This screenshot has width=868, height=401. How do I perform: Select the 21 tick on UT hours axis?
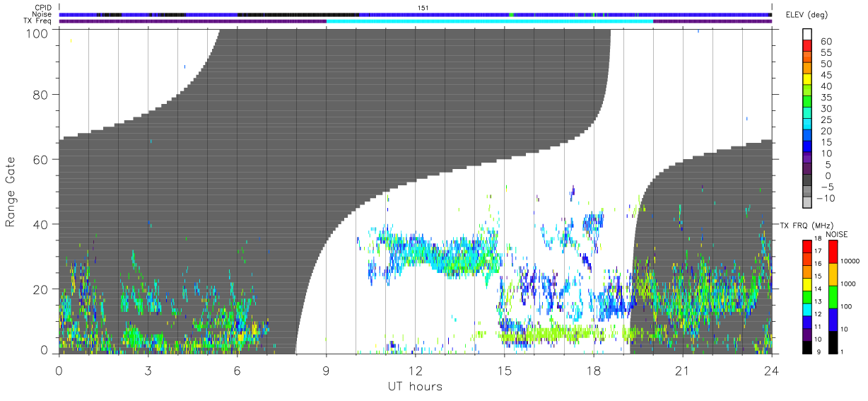click(x=682, y=370)
